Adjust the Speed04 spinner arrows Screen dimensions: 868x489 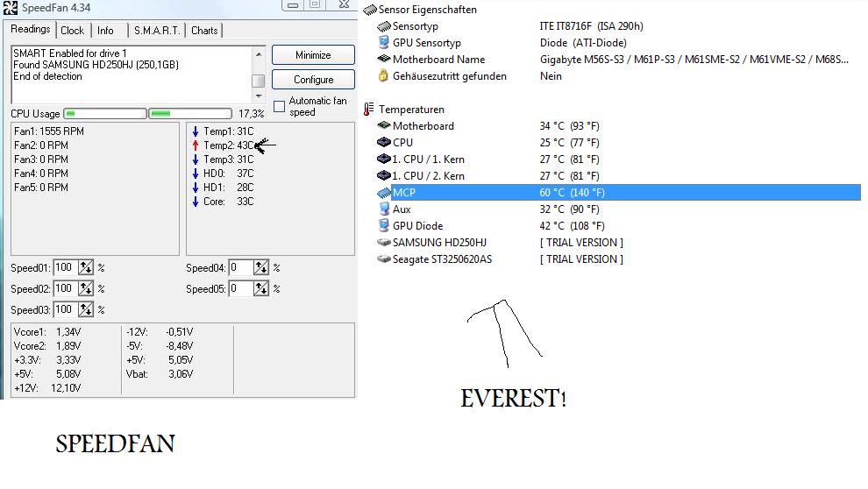(260, 268)
